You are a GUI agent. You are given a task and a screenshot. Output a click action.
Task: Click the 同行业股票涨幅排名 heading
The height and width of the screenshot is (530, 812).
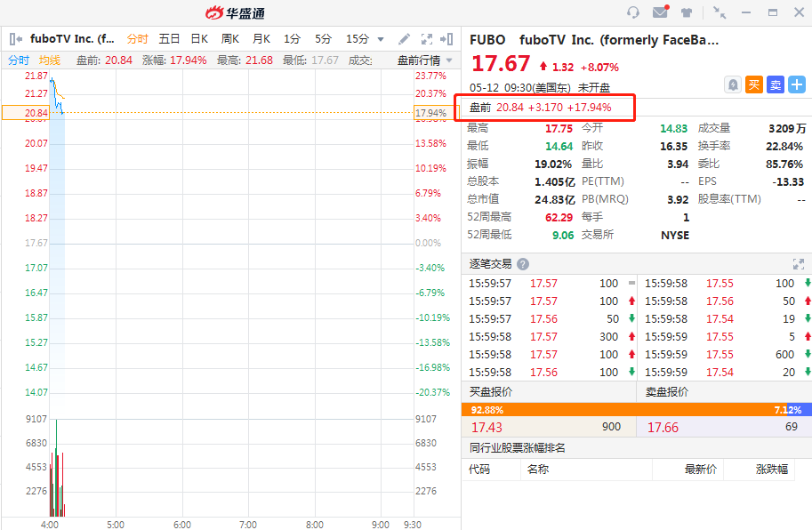pos(518,448)
